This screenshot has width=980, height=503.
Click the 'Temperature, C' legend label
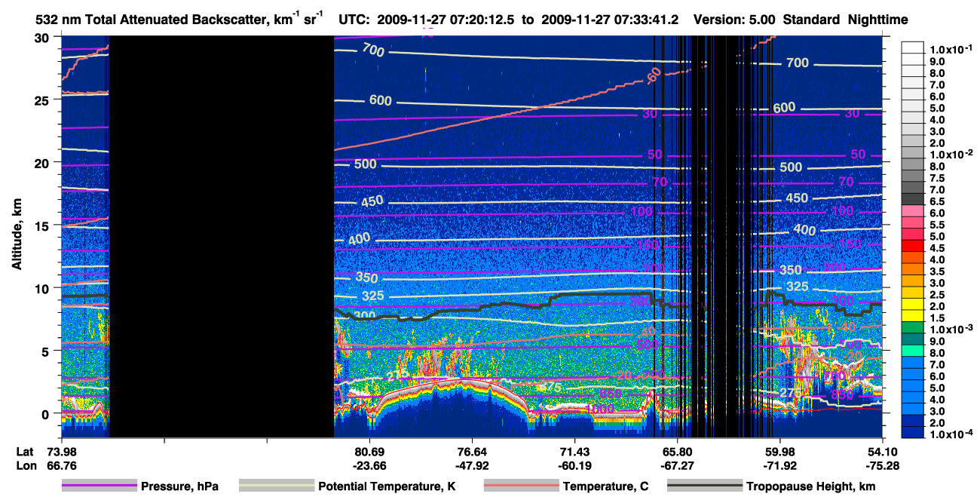point(605,487)
